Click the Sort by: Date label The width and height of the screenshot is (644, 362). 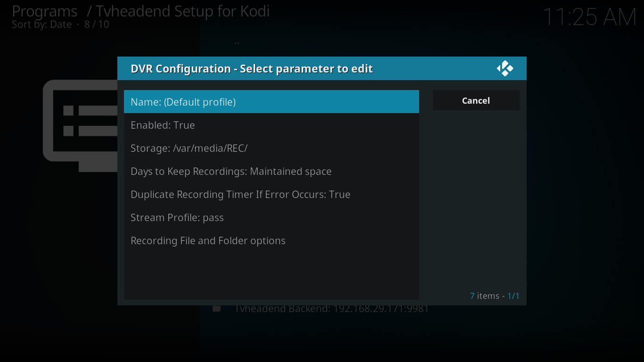(41, 25)
